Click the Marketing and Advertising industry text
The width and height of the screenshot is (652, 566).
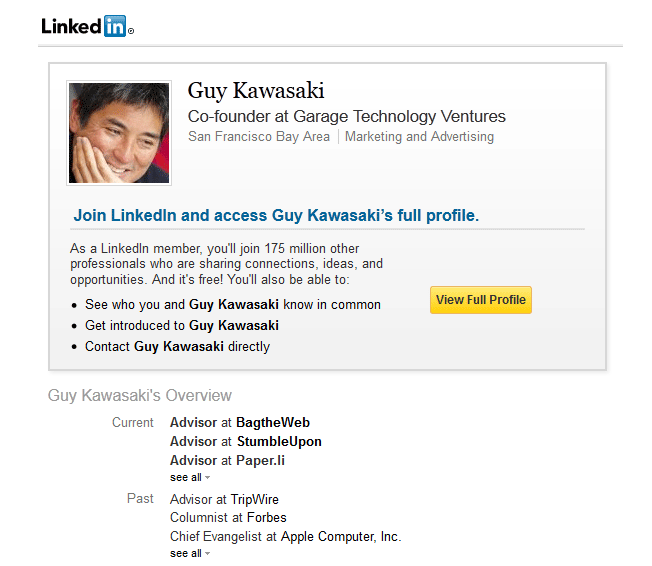point(420,137)
